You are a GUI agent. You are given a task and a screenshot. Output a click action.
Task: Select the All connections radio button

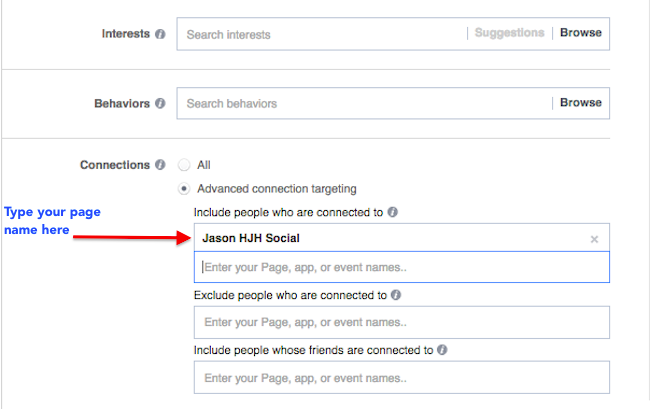(x=183, y=165)
